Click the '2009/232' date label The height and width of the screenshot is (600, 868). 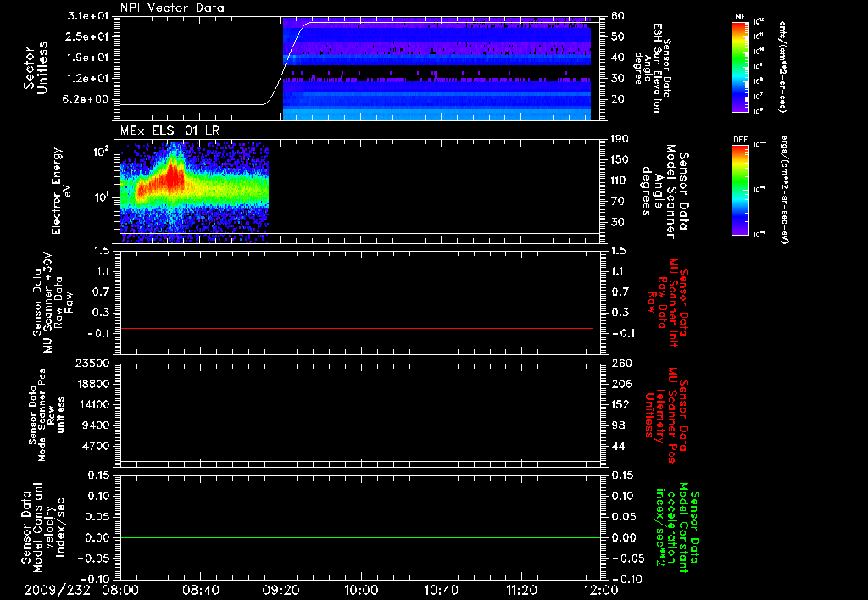click(x=57, y=590)
